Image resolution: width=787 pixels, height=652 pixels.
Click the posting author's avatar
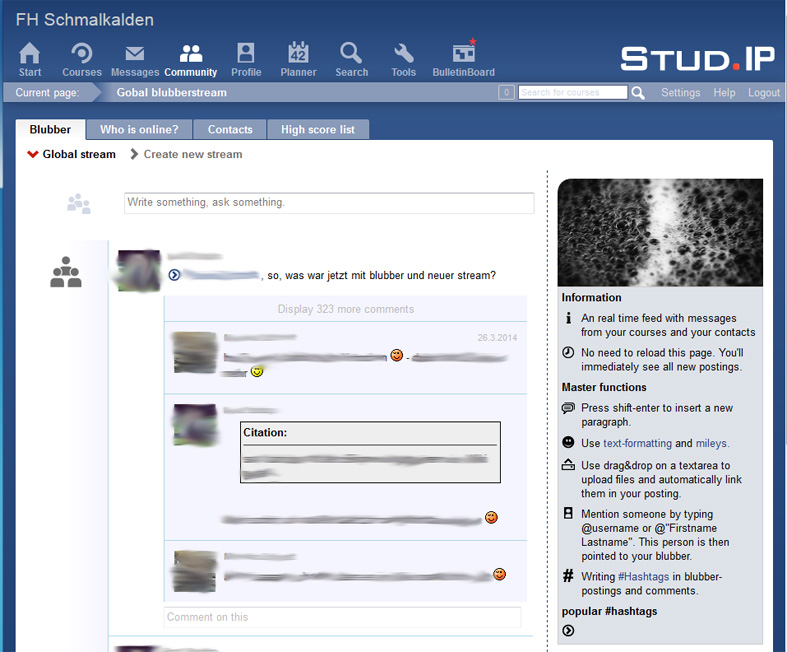click(x=139, y=270)
